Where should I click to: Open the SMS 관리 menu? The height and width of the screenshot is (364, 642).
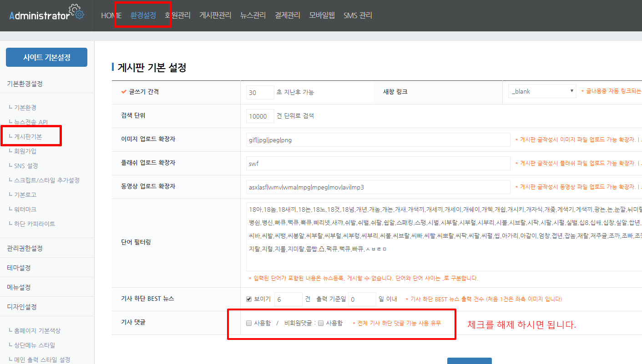358,15
